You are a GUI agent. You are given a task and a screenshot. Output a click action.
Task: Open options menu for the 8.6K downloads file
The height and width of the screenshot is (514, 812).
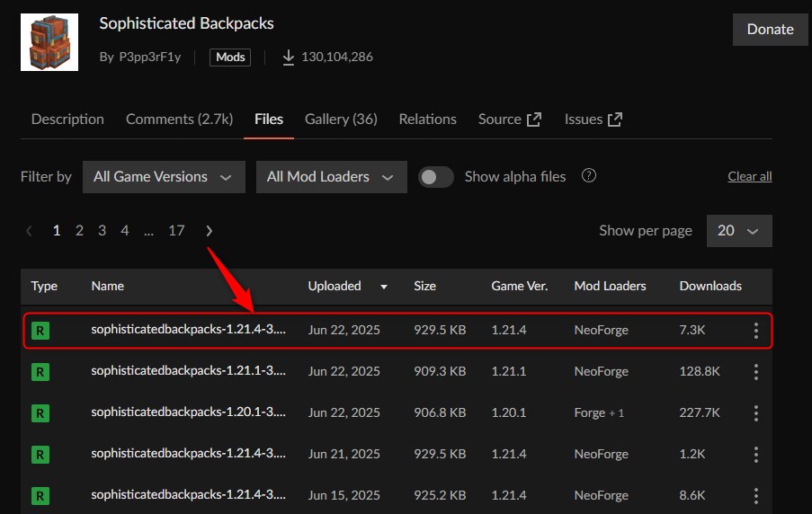coord(756,496)
